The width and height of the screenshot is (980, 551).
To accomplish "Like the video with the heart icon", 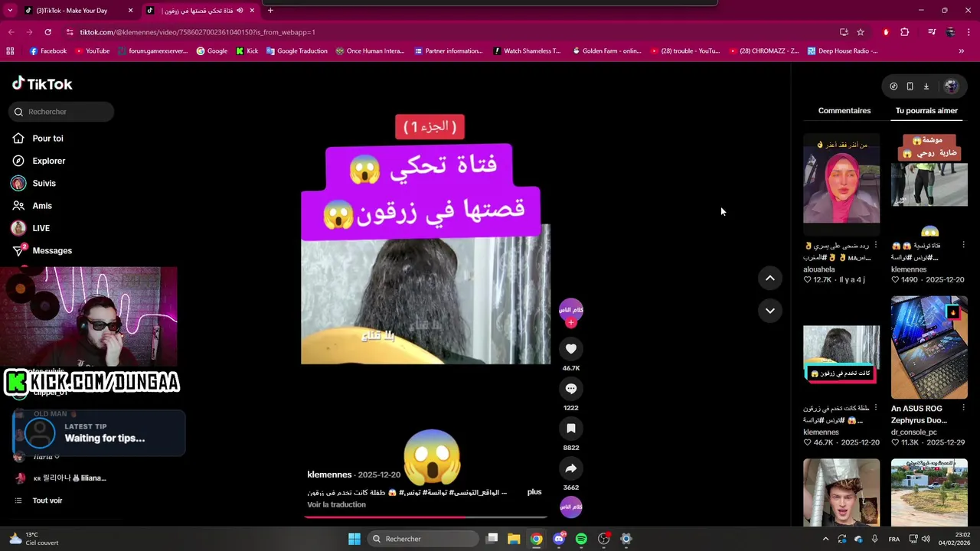I will 570,349.
